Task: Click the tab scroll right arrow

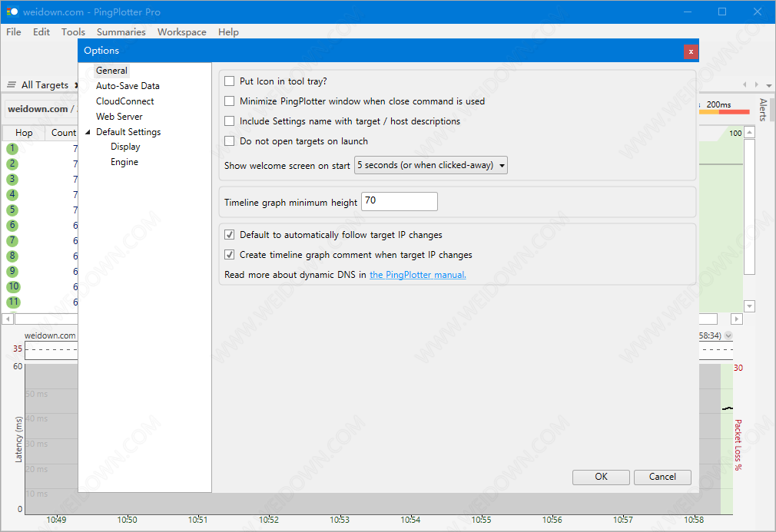Action: pyautogui.click(x=756, y=85)
